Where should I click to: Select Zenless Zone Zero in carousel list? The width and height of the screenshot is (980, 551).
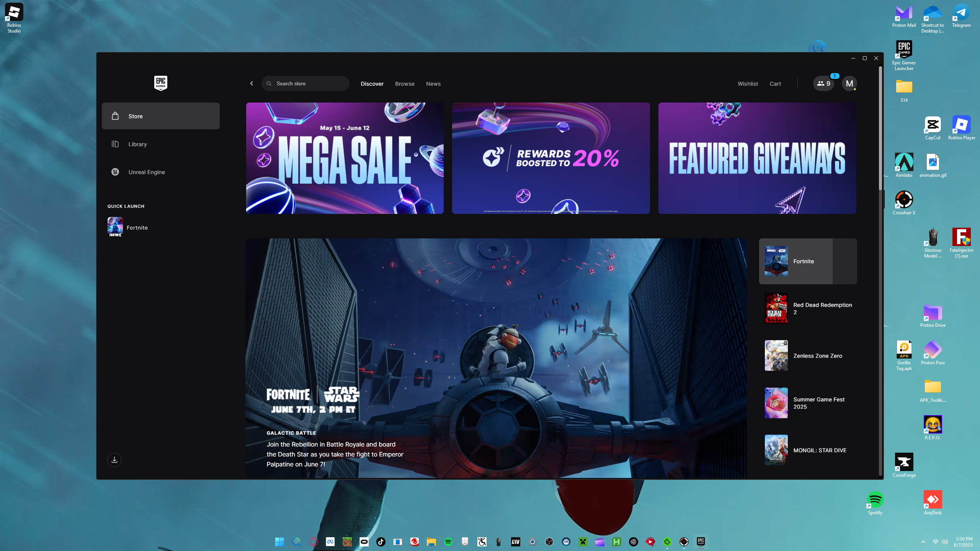tap(808, 355)
